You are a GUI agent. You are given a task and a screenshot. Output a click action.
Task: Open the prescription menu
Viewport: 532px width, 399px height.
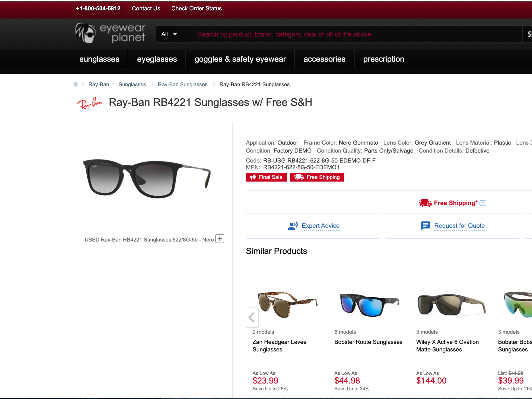(x=384, y=59)
